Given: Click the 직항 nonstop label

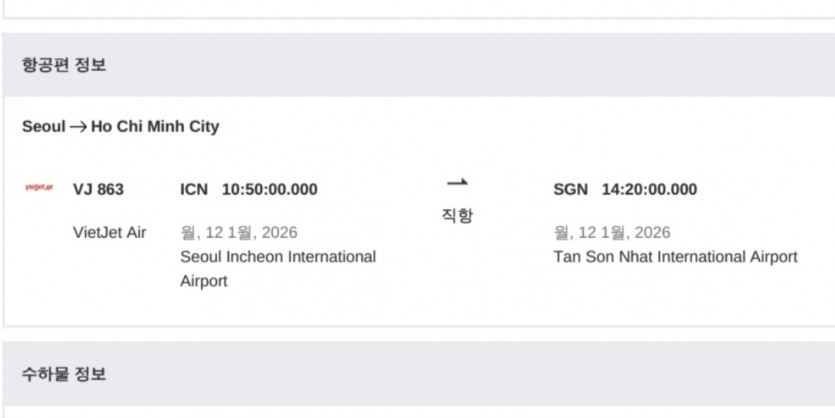Looking at the screenshot, I should (x=457, y=215).
